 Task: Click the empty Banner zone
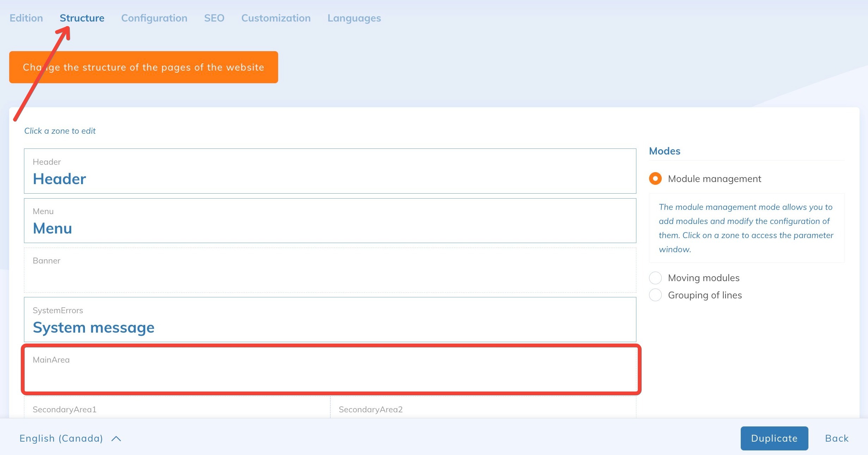point(330,270)
